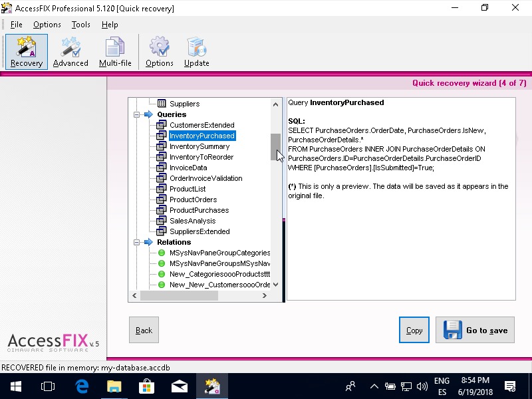Collapse the Relations tree node
Viewport: 532px width, 399px height.
coord(137,242)
